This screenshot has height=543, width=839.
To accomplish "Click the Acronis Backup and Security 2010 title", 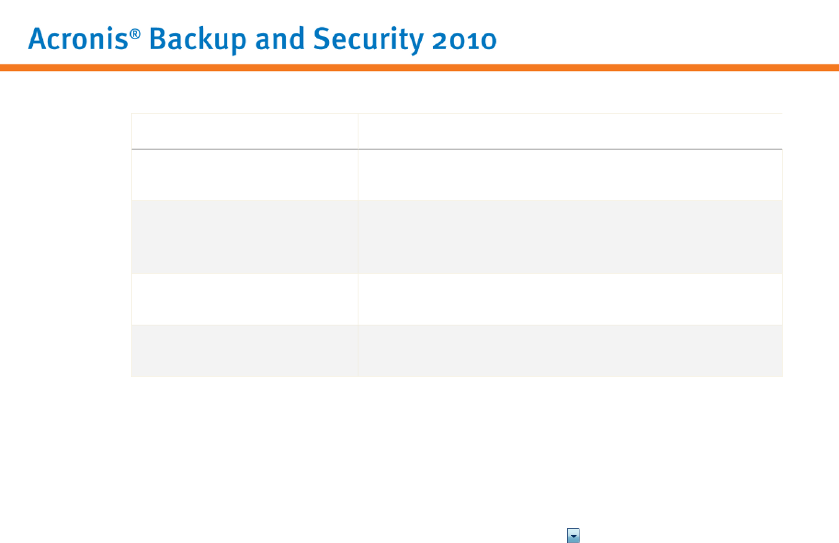I will coord(262,40).
